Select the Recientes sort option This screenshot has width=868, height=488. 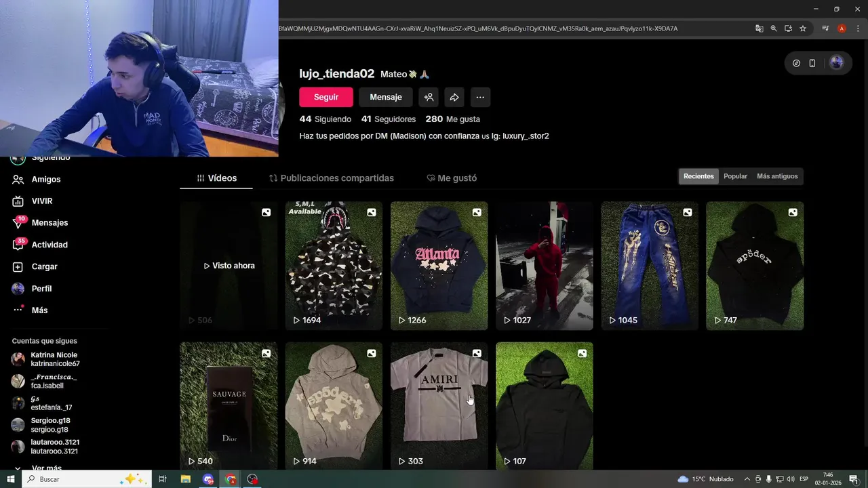pyautogui.click(x=698, y=176)
